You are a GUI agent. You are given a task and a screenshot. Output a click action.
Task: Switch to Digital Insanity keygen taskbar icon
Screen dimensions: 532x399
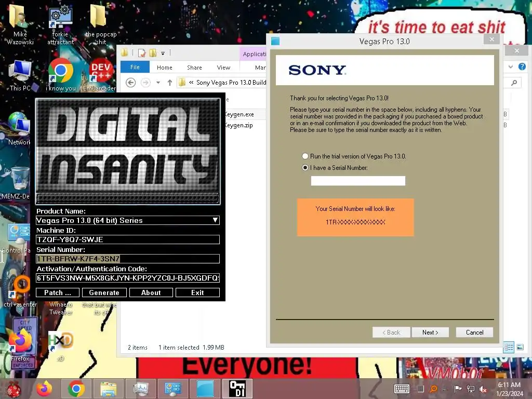[237, 389]
